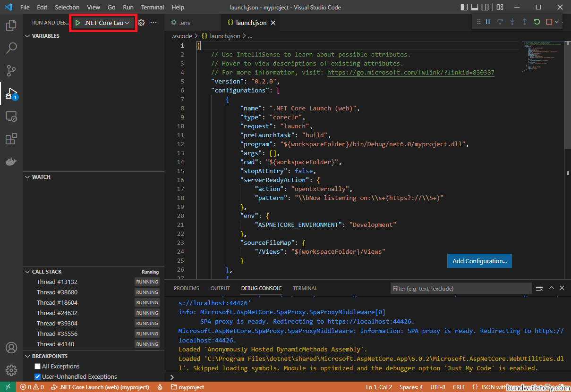Close the launch.json tab
This screenshot has height=392, width=571.
click(273, 23)
